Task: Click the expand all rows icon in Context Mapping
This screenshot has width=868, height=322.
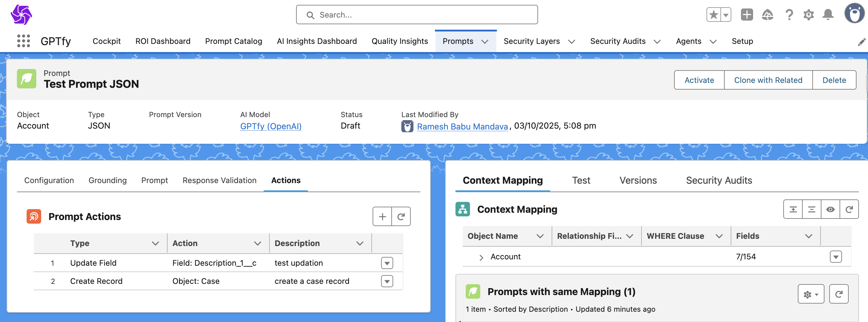Action: point(793,209)
